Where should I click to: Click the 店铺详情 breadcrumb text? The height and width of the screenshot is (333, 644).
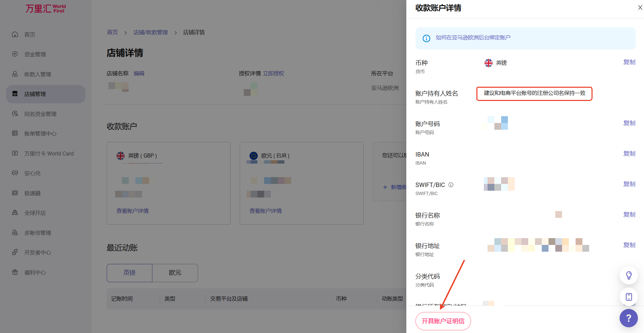[x=194, y=32]
